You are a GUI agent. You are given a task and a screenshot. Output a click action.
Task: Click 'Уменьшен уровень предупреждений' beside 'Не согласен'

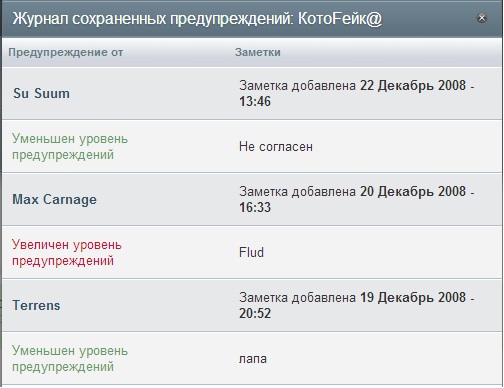(70, 147)
